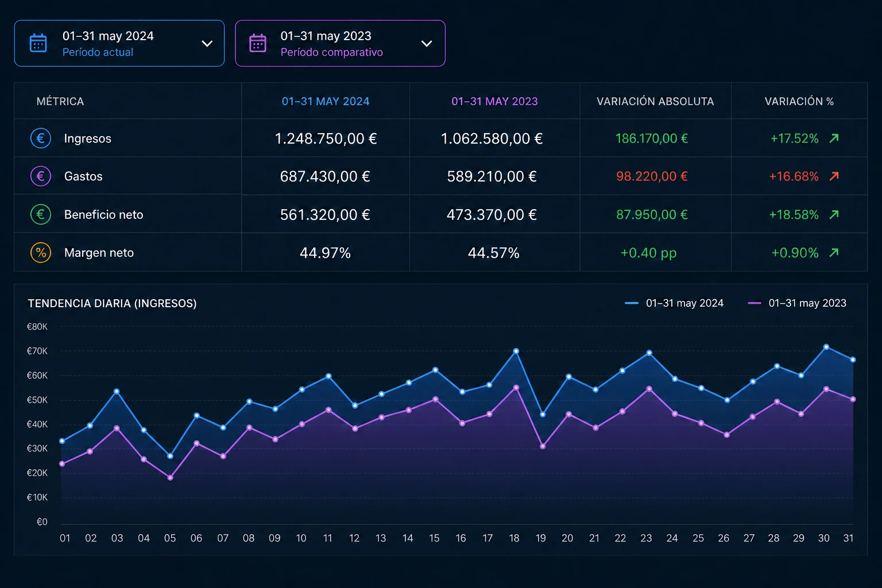Viewport: 882px width, 588px height.
Task: Click the purple data point for day 19
Action: (x=543, y=446)
